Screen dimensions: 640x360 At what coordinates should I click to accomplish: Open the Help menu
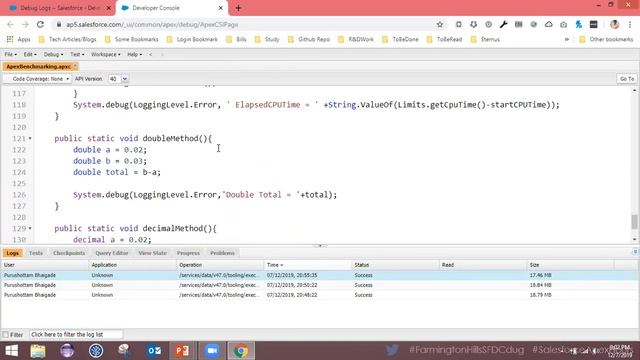134,54
